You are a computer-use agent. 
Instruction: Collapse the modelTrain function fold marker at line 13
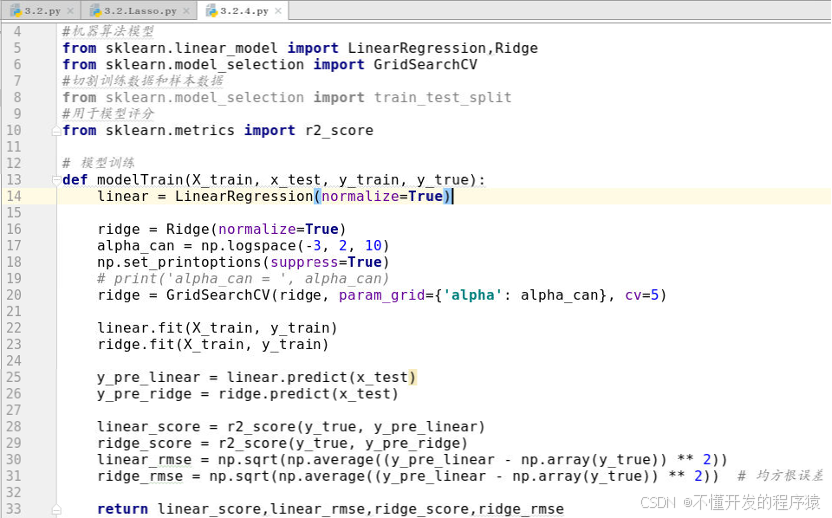(x=56, y=180)
